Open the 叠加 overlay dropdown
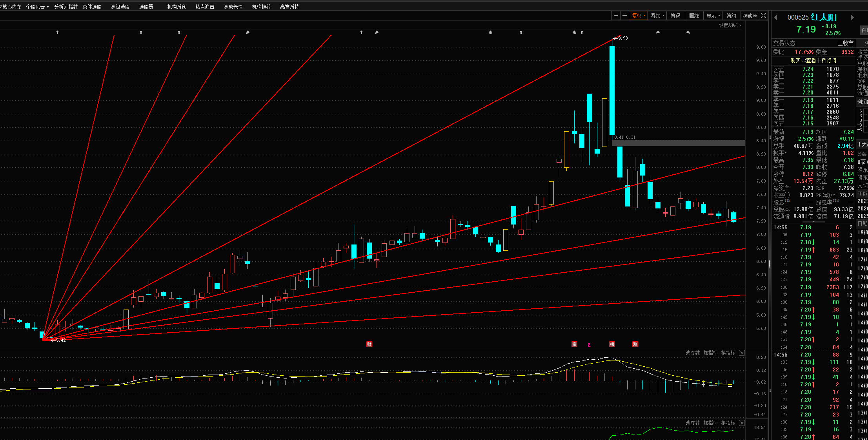This screenshot has width=868, height=440. click(x=657, y=16)
